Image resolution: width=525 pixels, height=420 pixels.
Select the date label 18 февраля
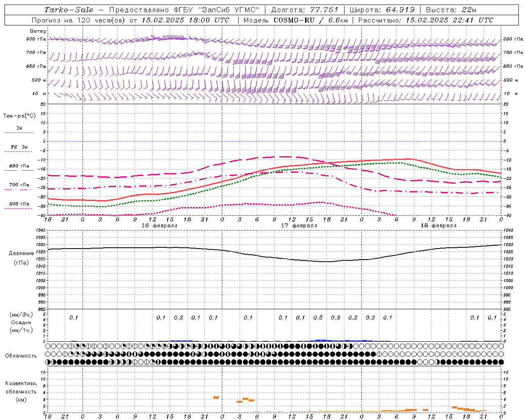[x=438, y=226]
